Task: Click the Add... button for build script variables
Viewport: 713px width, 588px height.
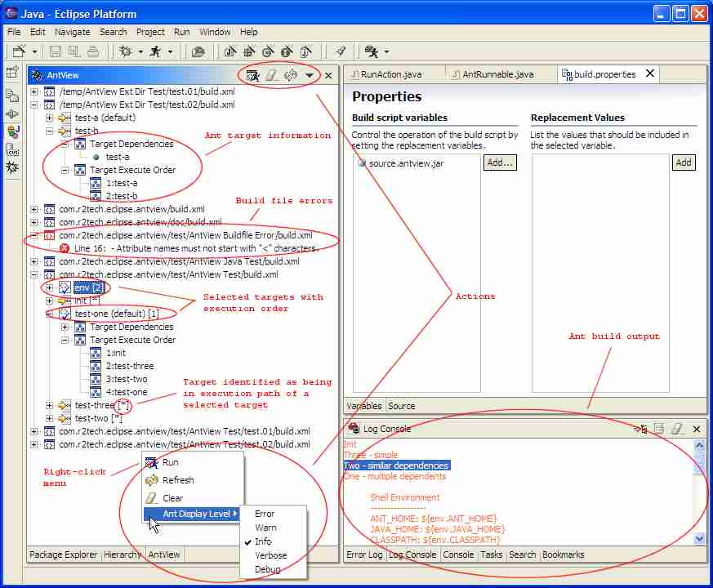Action: click(500, 163)
